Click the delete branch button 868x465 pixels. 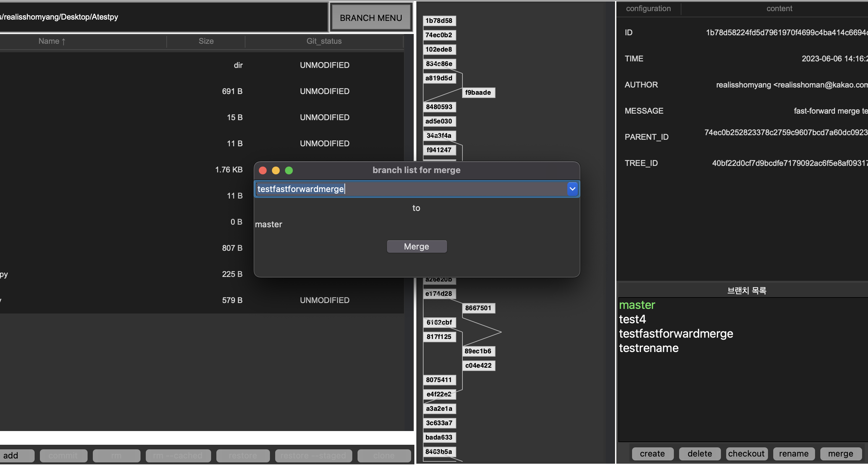click(x=699, y=454)
